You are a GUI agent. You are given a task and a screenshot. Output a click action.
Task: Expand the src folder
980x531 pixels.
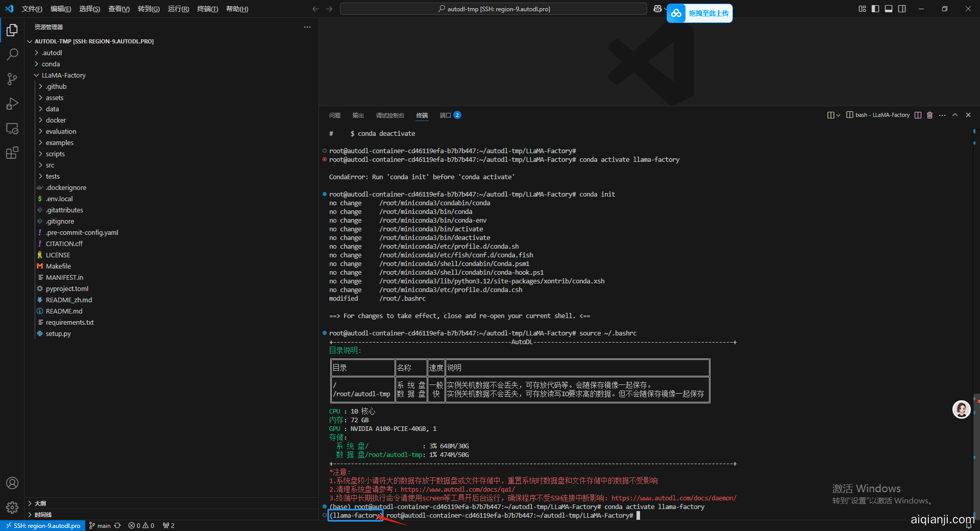[x=50, y=165]
